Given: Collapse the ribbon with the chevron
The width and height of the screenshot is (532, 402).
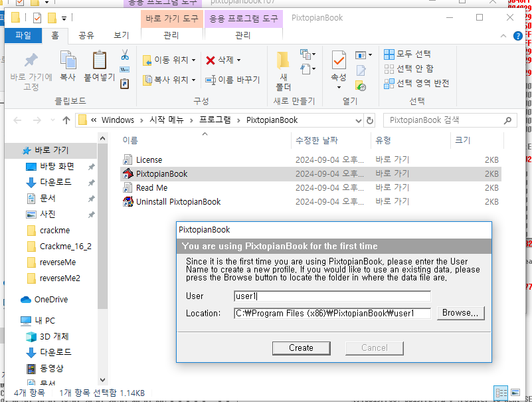Looking at the screenshot, I should click(x=503, y=36).
